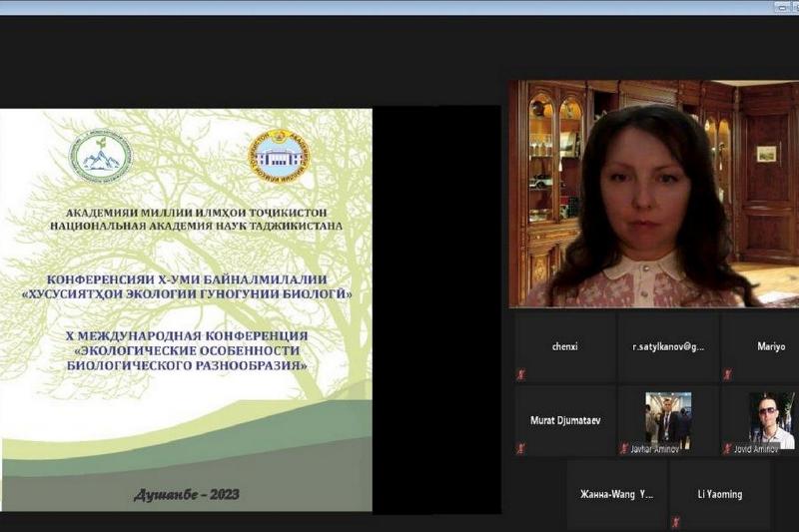
Task: Select the r.satylkanov@g... participant tile
Action: coord(667,346)
